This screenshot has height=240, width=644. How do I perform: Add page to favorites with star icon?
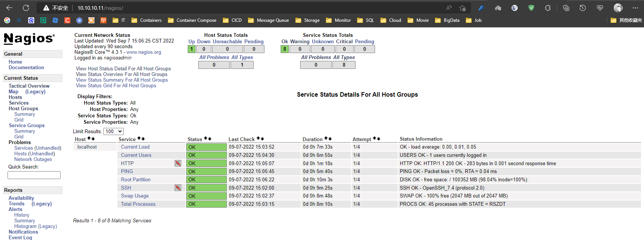(462, 8)
